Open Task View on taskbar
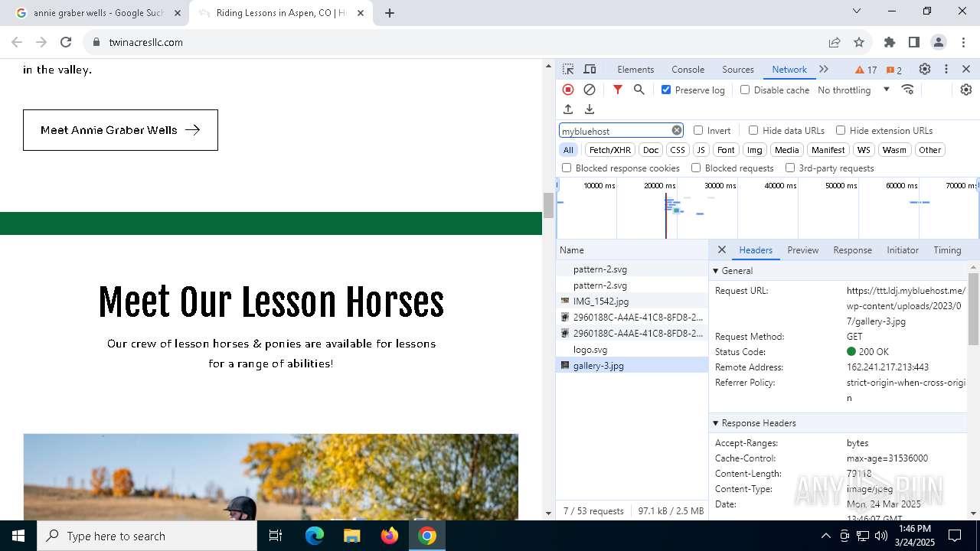The image size is (980, 551). tap(276, 536)
